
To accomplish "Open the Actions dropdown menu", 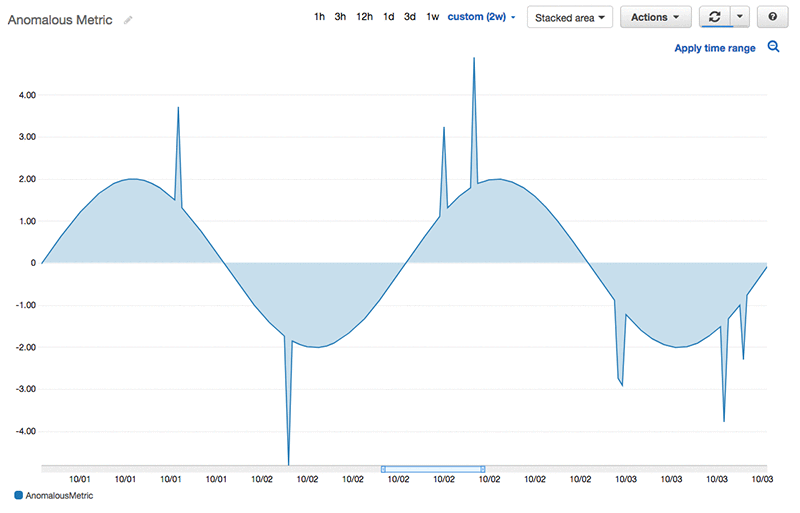I will 656,17.
